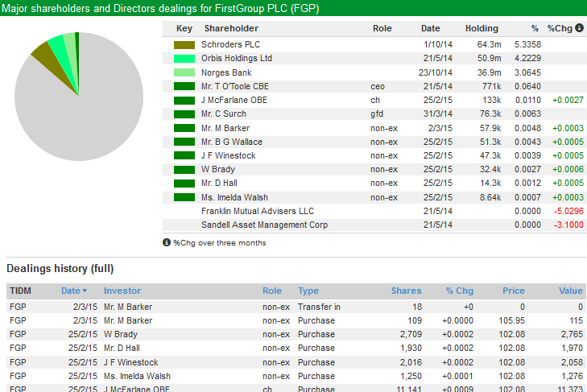Click Ms. Imelda Walsh in dealings history
The image size is (587, 392).
[137, 376]
